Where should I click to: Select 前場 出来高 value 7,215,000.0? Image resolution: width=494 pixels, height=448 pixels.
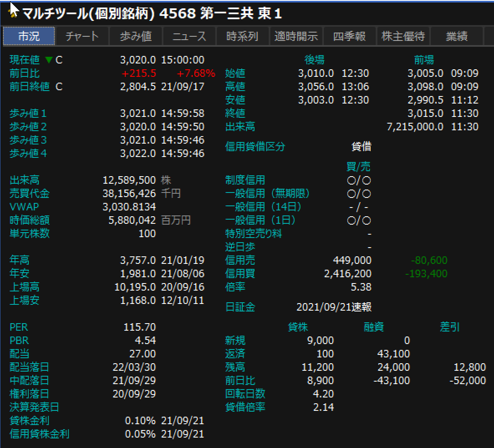tap(415, 127)
